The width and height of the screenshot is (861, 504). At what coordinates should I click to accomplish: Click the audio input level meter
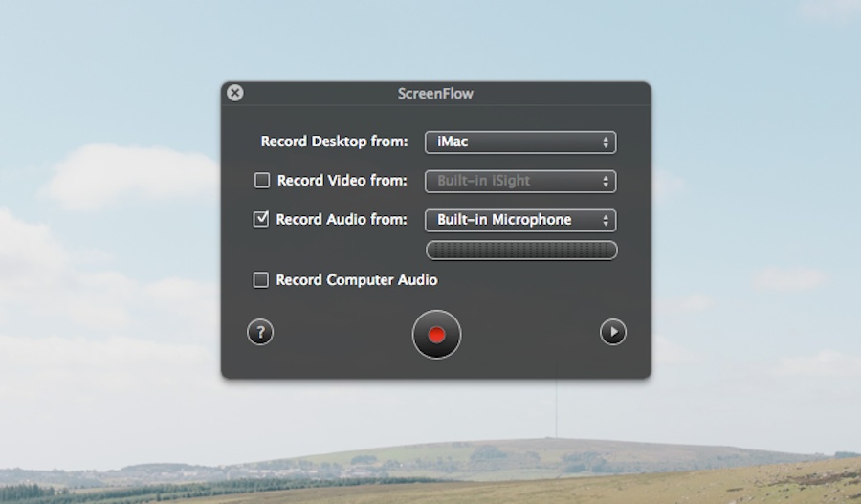(521, 251)
